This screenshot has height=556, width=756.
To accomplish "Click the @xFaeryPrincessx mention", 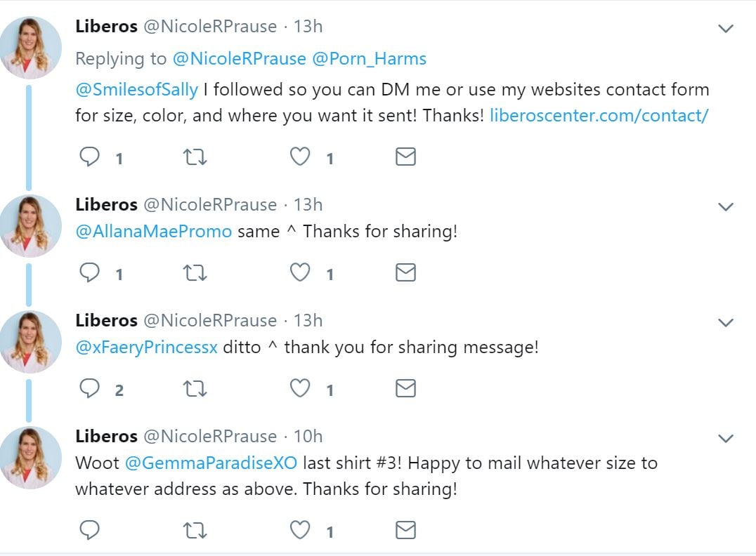I will coord(146,347).
